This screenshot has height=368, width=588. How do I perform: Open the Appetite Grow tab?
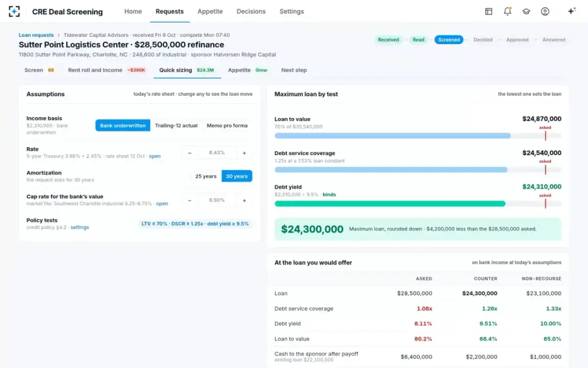tap(248, 70)
